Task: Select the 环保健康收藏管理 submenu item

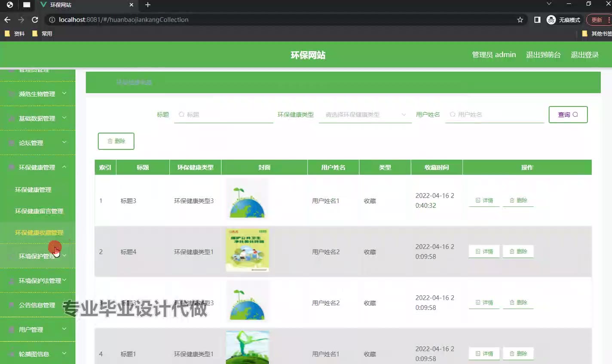Action: pos(39,232)
